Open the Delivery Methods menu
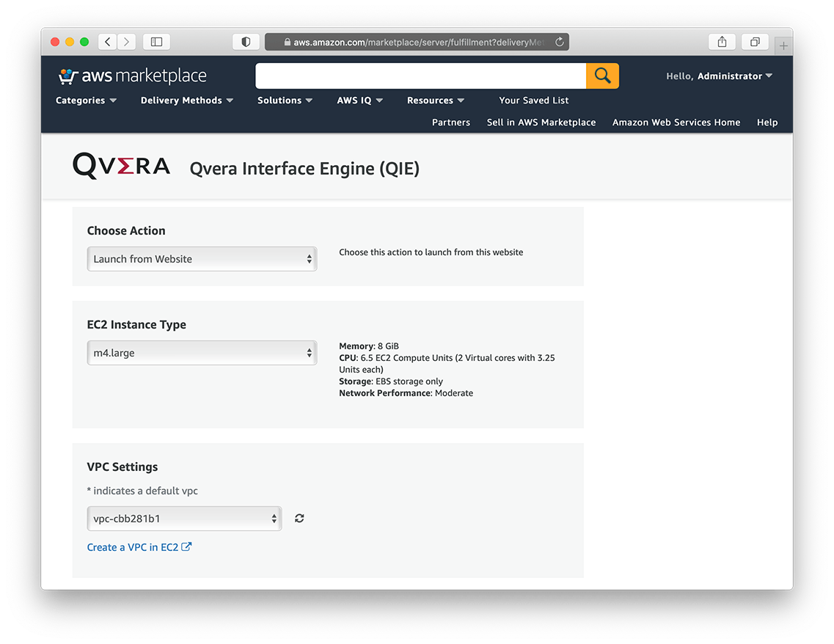Screen dimensions: 834x644 (187, 100)
